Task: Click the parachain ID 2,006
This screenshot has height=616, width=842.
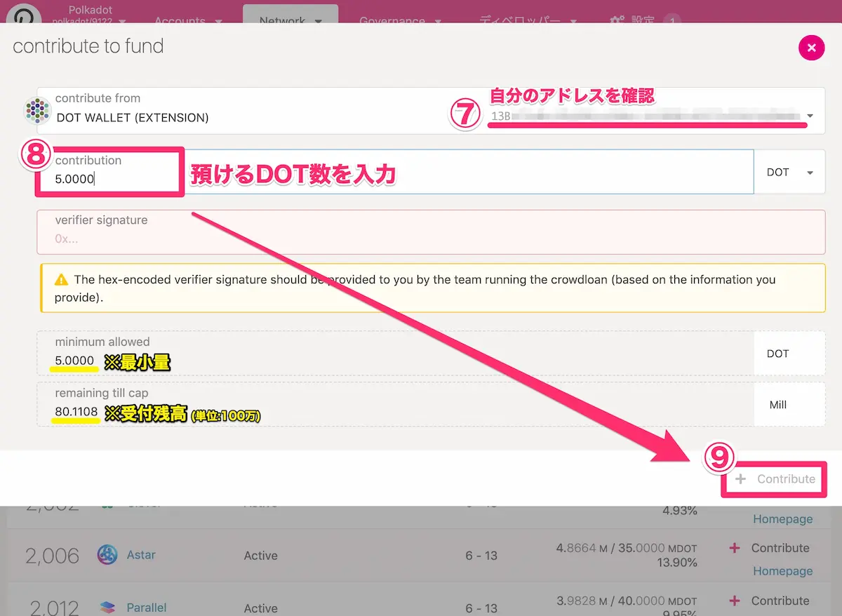Action: click(52, 556)
